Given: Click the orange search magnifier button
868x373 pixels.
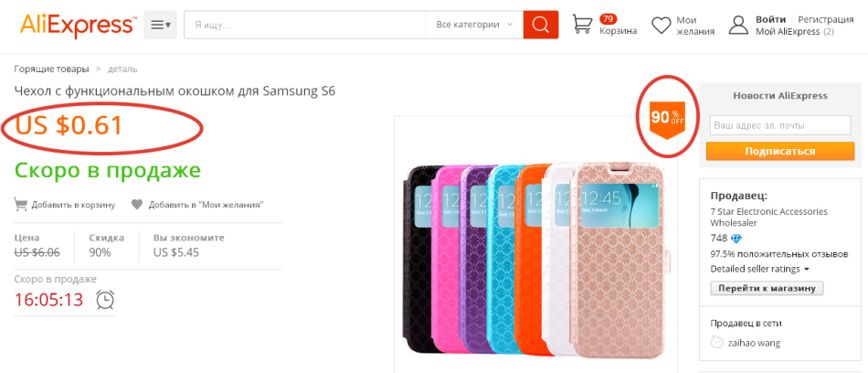Looking at the screenshot, I should 541,25.
